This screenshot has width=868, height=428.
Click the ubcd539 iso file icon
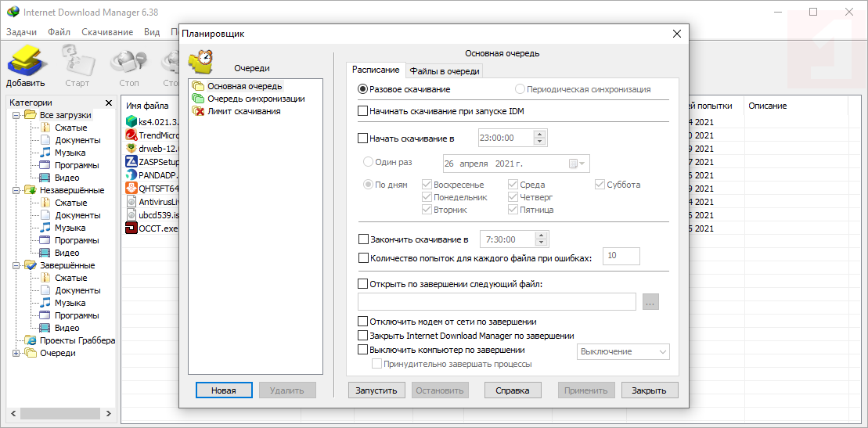[131, 215]
